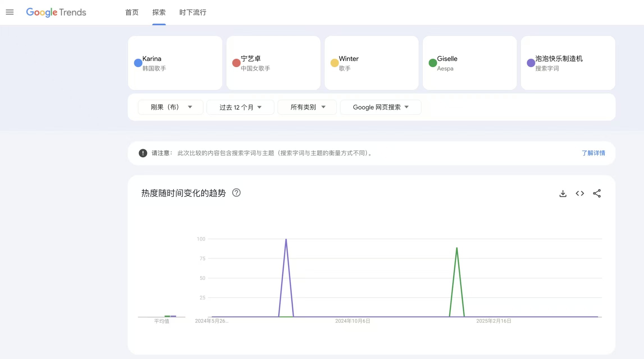Click the green spike peak on chart
The height and width of the screenshot is (359, 644).
point(457,248)
